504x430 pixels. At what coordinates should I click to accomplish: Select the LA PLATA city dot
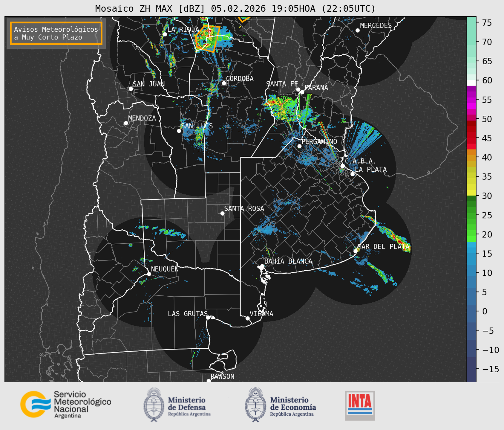353,174
